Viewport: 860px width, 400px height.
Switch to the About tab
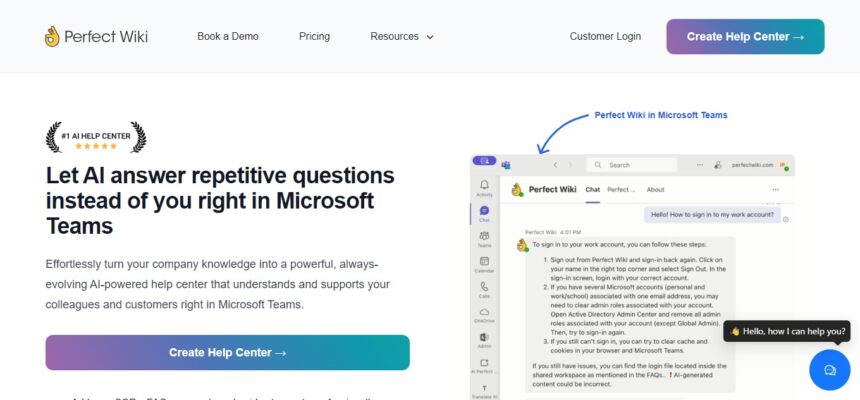tap(655, 189)
